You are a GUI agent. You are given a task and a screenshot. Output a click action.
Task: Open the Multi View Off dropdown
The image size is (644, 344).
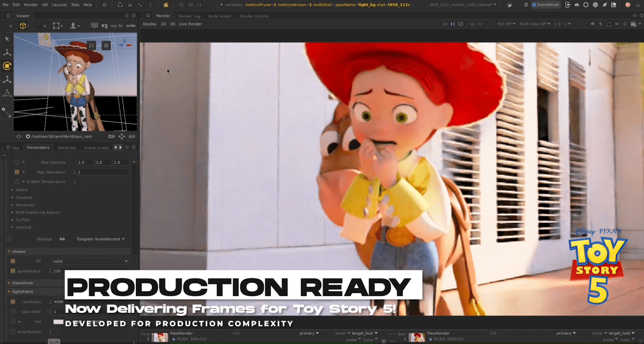(x=535, y=24)
